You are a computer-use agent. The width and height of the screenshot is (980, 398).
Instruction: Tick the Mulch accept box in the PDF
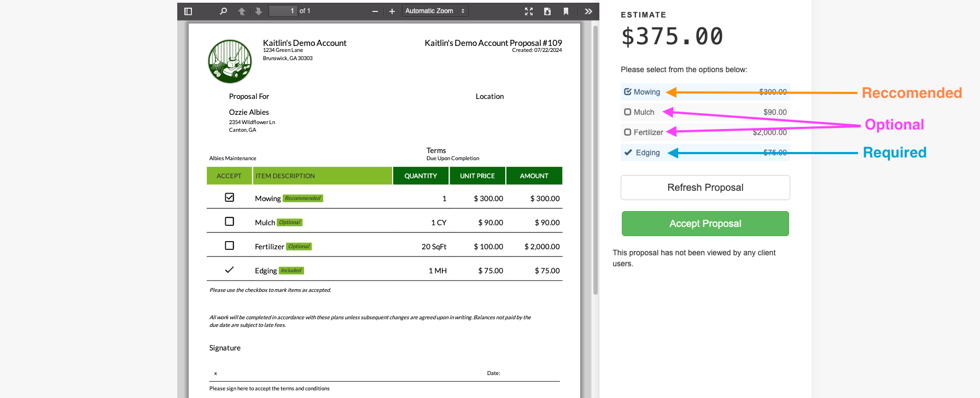230,221
